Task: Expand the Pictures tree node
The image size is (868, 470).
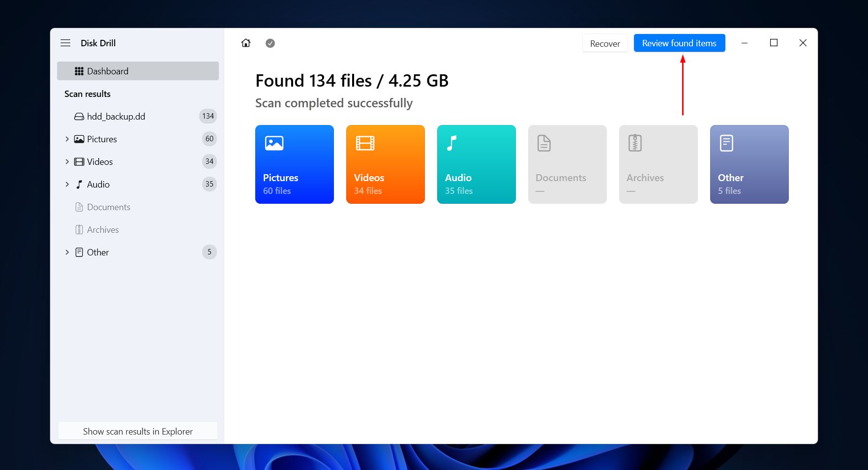Action: [67, 139]
